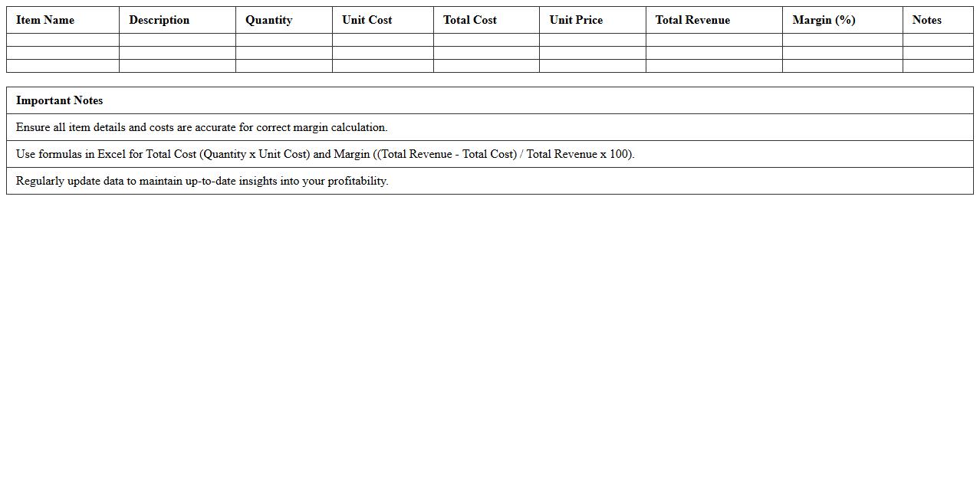Click the Total Revenue column header
Image resolution: width=980 pixels, height=498 pixels.
click(692, 20)
